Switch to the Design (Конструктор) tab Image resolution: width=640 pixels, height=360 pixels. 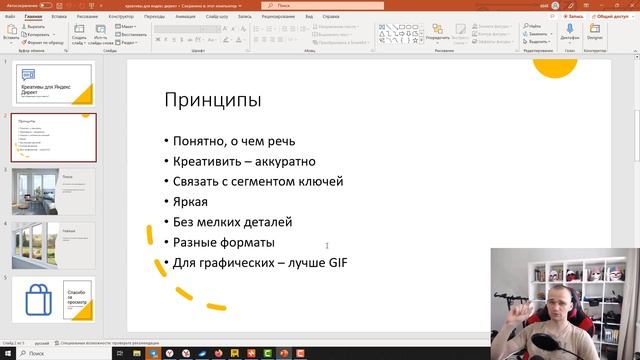pos(121,17)
